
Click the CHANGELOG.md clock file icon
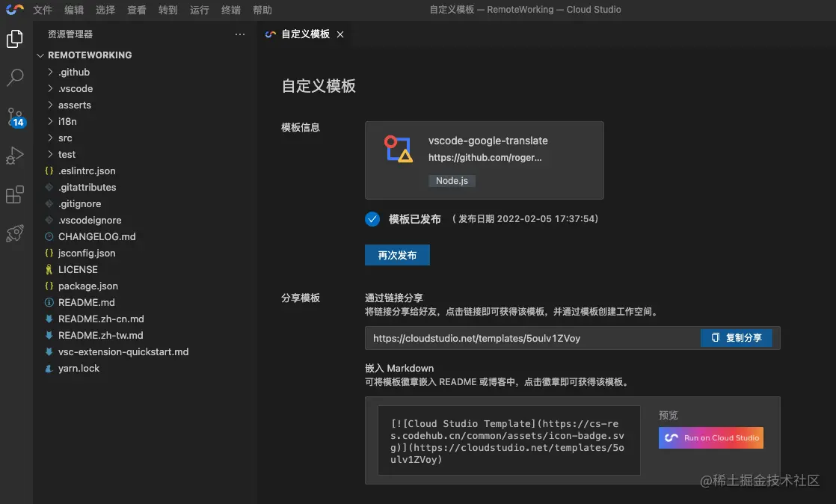49,236
